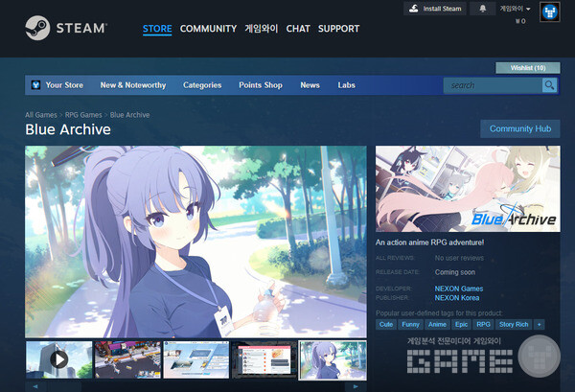The image size is (575, 392).
Task: Open the New & Noteworthy menu
Action: pos(132,85)
